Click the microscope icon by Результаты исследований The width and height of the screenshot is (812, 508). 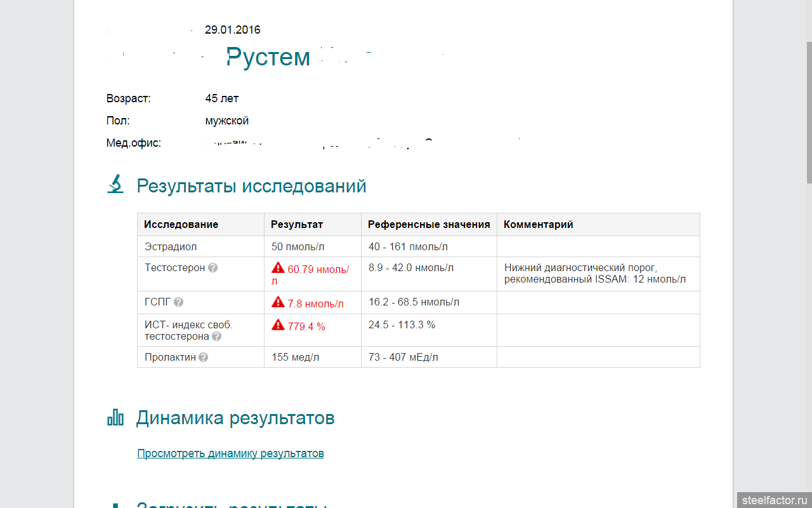(x=115, y=184)
